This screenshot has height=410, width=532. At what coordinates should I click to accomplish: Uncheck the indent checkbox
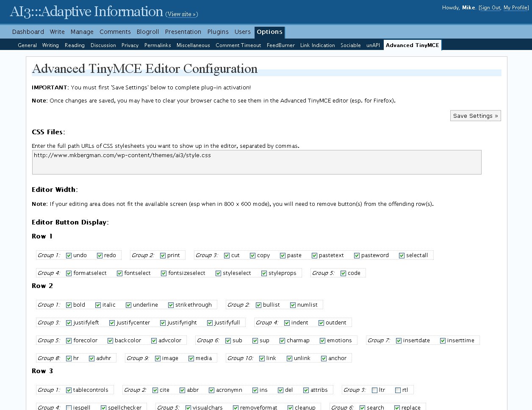click(x=287, y=323)
